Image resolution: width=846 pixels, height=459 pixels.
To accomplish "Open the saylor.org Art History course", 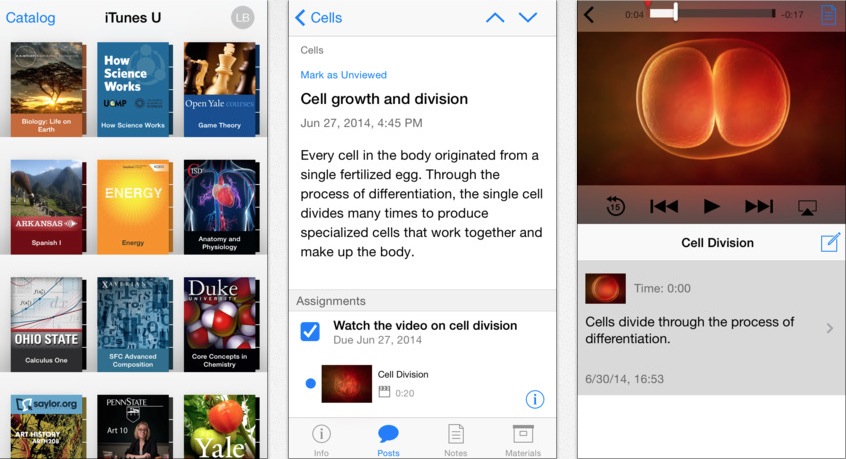I will [x=47, y=427].
